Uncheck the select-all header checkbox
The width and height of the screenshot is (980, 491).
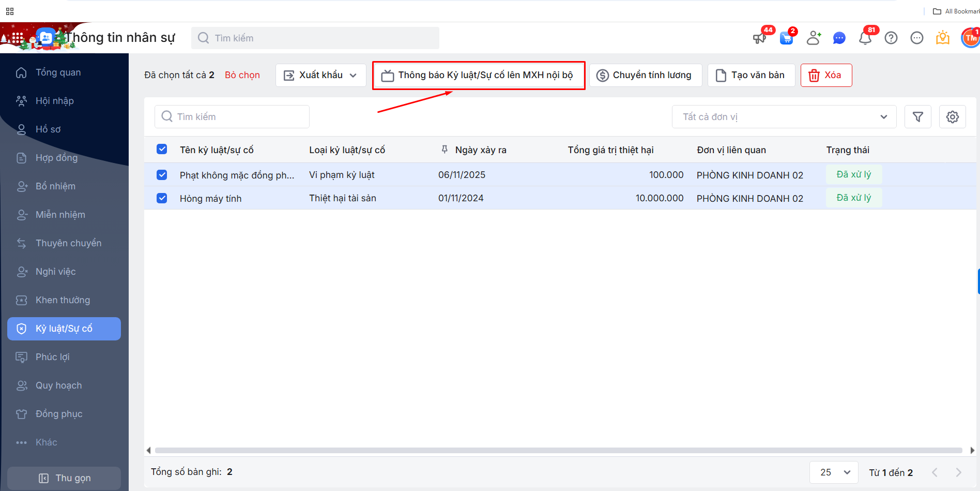pyautogui.click(x=162, y=150)
